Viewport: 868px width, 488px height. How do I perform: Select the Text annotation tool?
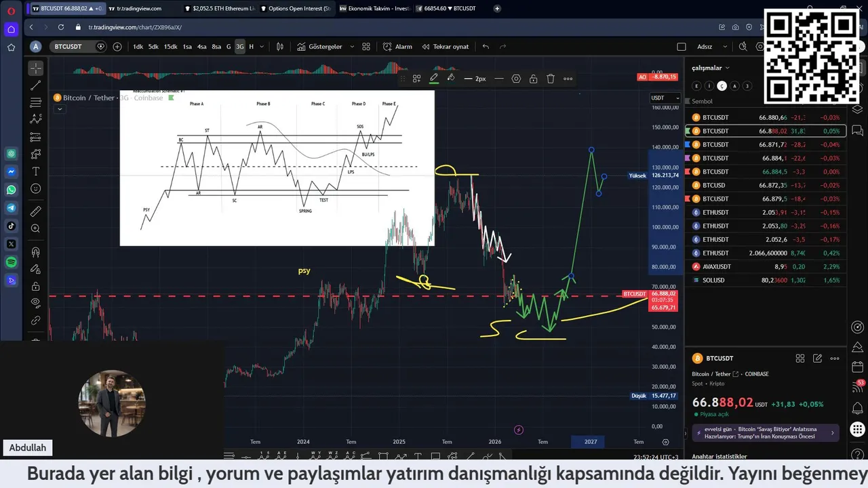pyautogui.click(x=36, y=171)
